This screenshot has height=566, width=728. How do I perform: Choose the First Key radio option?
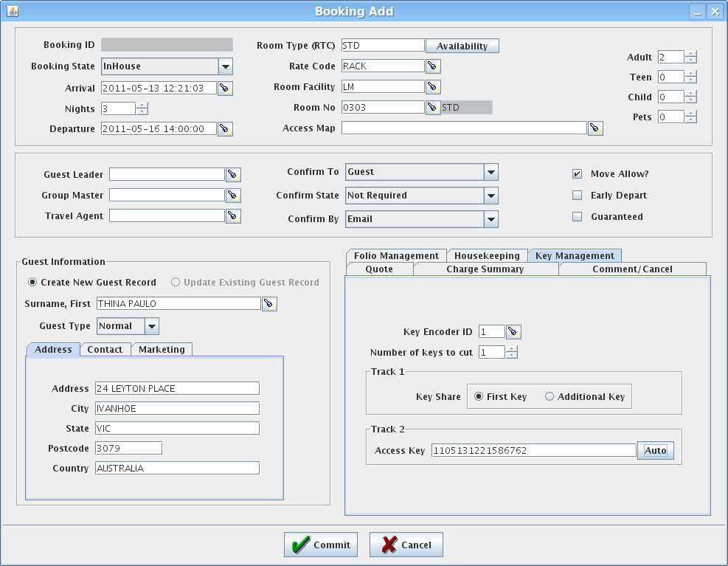[x=479, y=396]
